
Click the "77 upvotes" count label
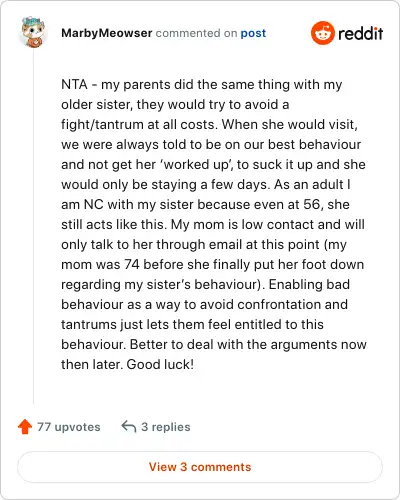[69, 427]
